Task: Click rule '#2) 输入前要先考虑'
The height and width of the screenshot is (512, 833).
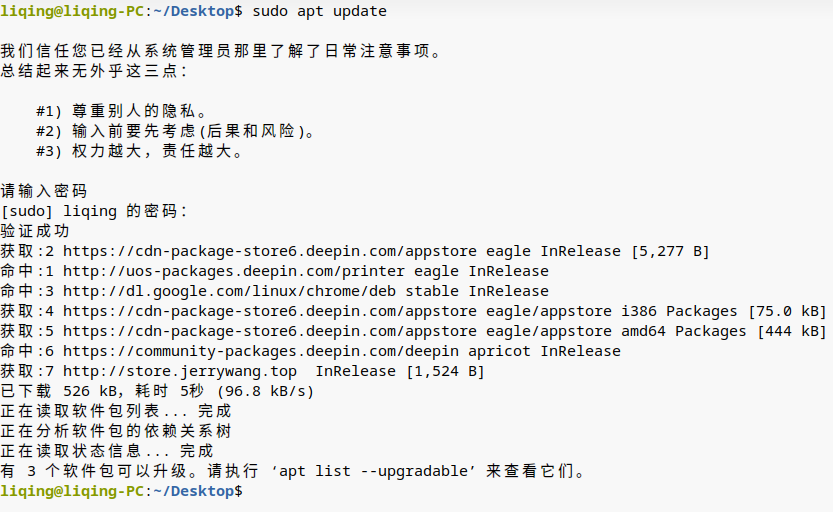Action: (175, 131)
